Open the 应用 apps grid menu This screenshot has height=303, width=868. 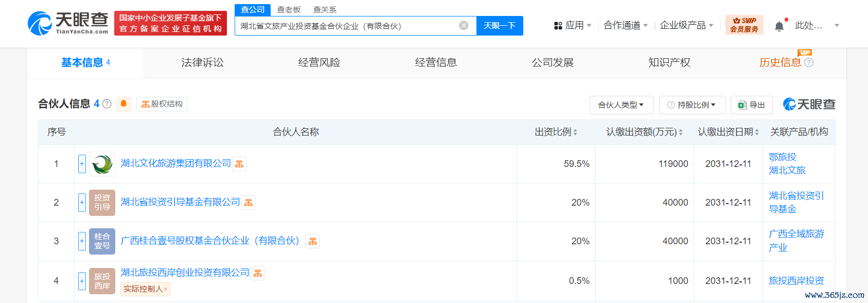(573, 25)
